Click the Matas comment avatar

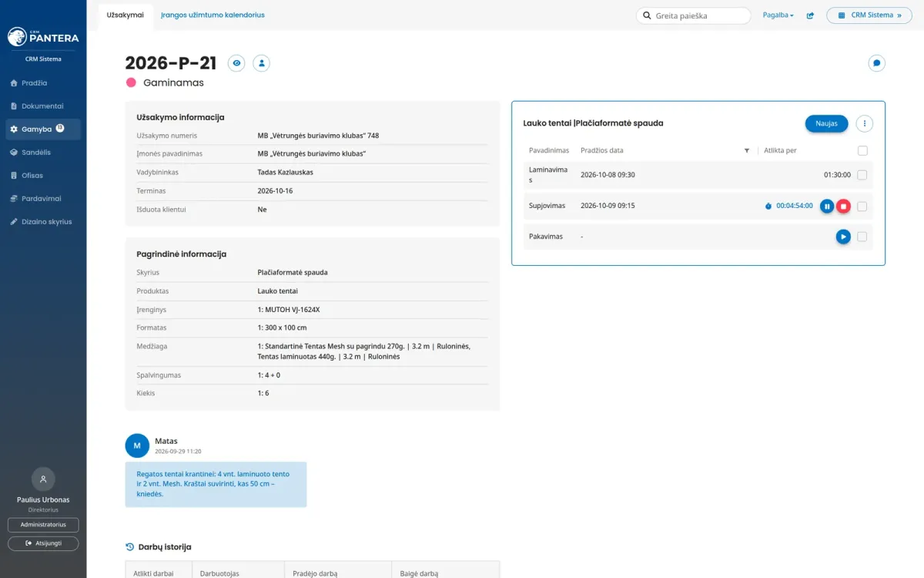point(137,445)
